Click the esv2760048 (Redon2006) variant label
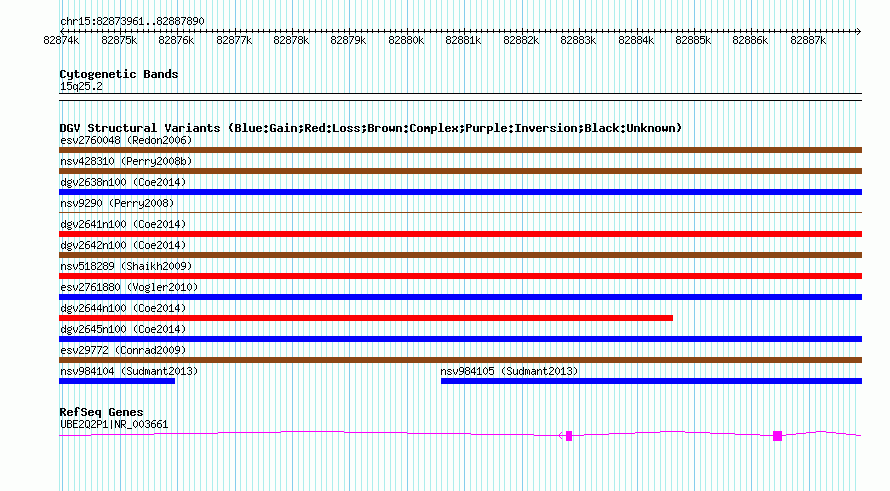The width and height of the screenshot is (890, 491). [x=126, y=140]
